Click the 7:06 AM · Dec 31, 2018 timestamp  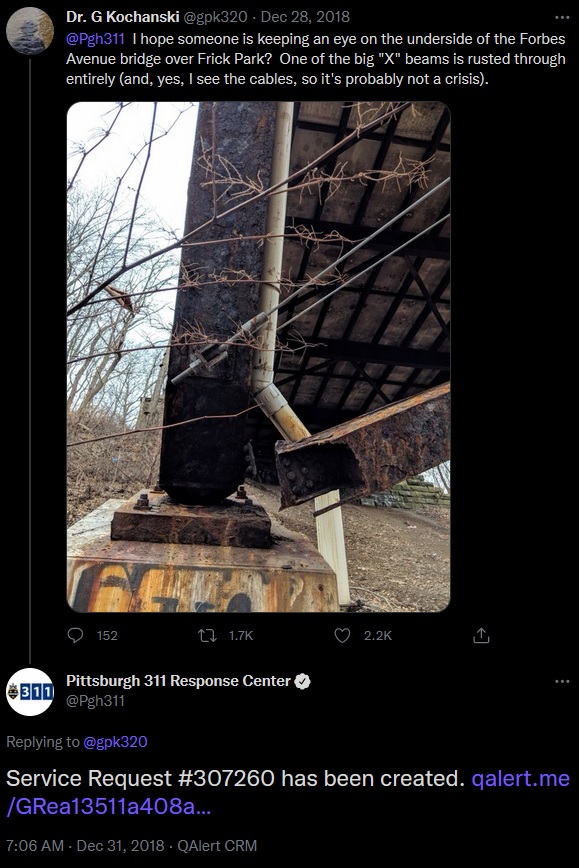pos(85,845)
